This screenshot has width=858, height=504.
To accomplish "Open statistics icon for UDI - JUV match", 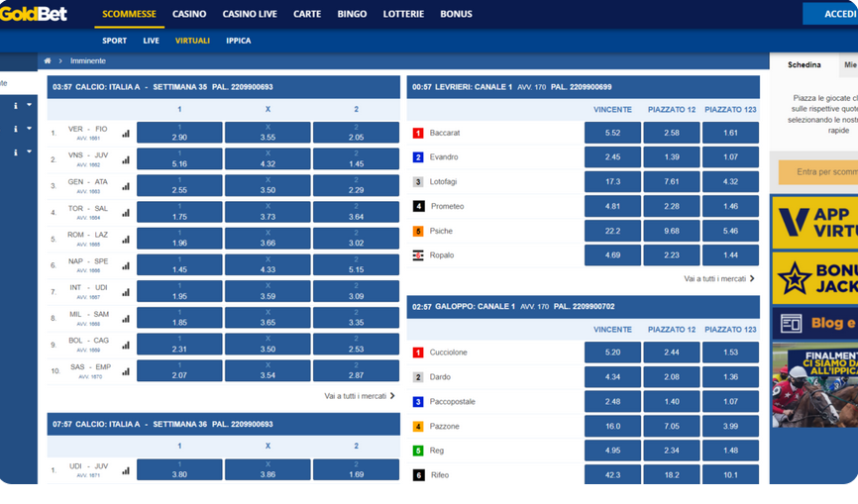I will click(x=126, y=470).
